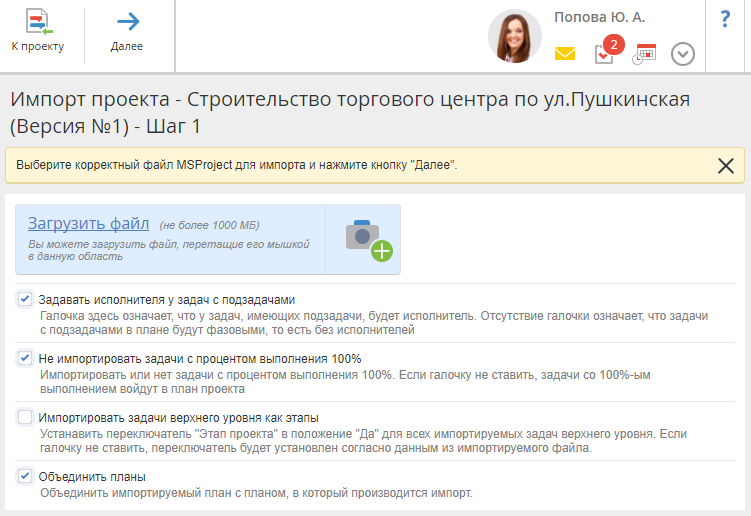Close the yellow hint notification

[x=726, y=166]
